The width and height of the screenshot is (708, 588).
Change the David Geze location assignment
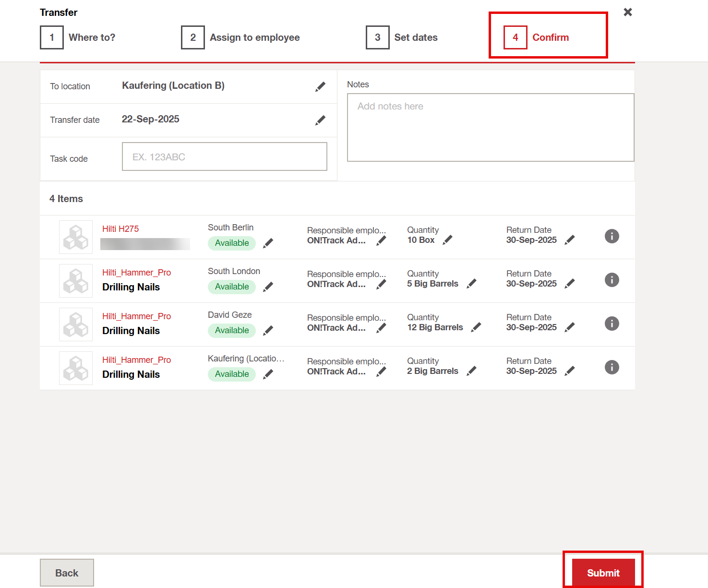[x=268, y=330]
